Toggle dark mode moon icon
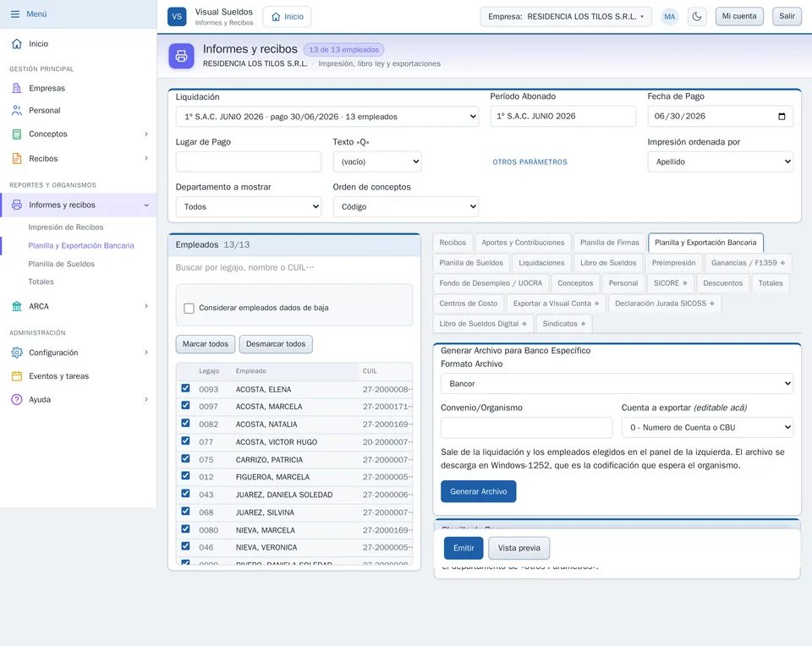812x646 pixels. (x=697, y=17)
